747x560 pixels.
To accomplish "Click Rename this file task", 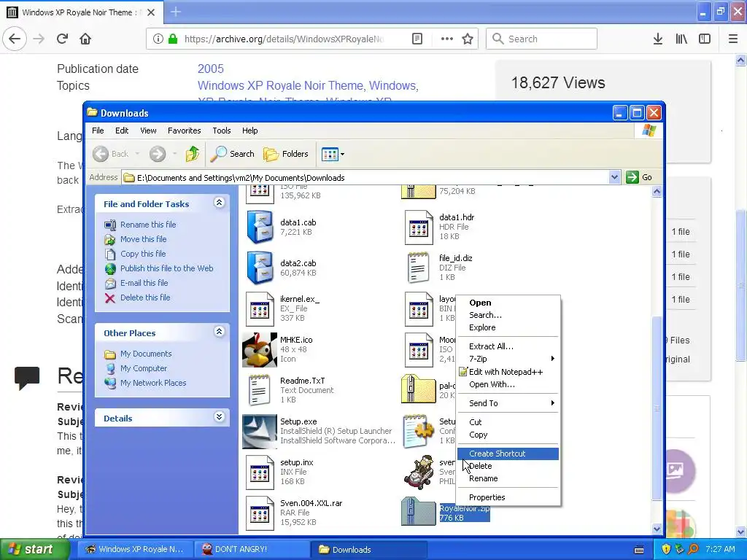I will (x=147, y=225).
